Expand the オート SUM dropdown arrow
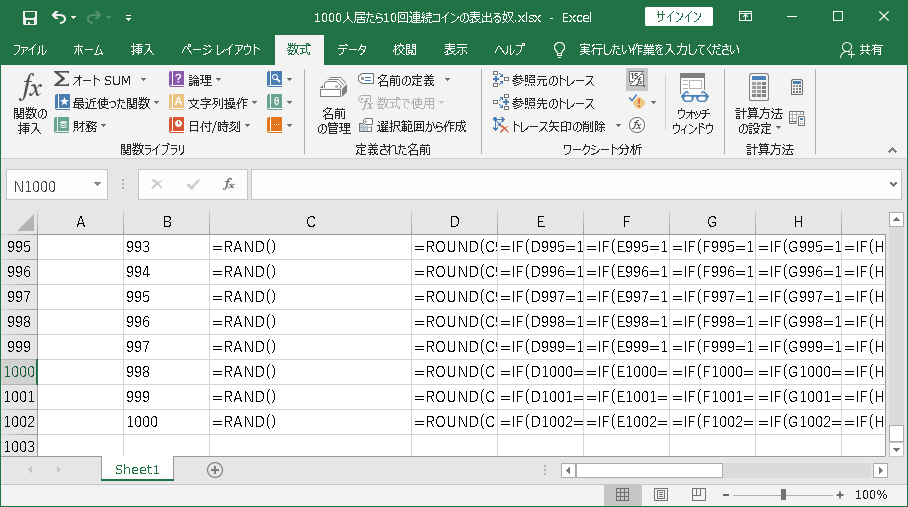 tap(143, 79)
